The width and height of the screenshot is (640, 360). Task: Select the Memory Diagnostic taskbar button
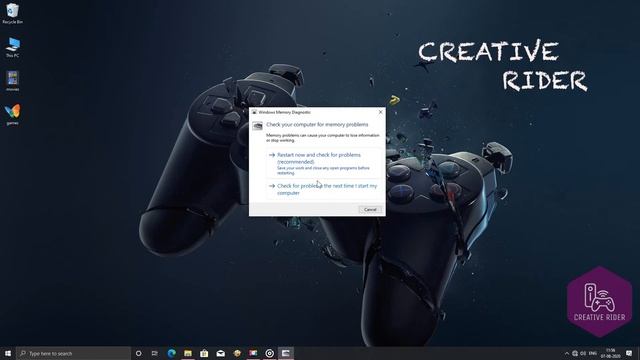click(x=286, y=353)
